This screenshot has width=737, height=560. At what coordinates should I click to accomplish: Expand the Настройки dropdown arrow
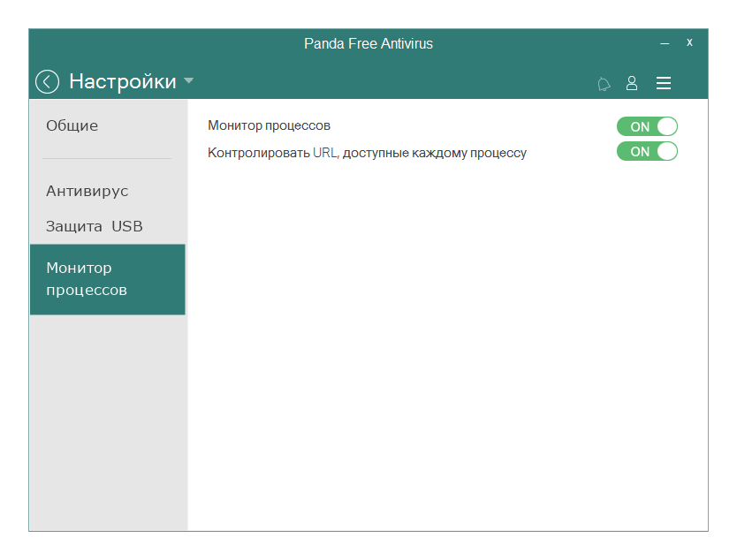[188, 80]
